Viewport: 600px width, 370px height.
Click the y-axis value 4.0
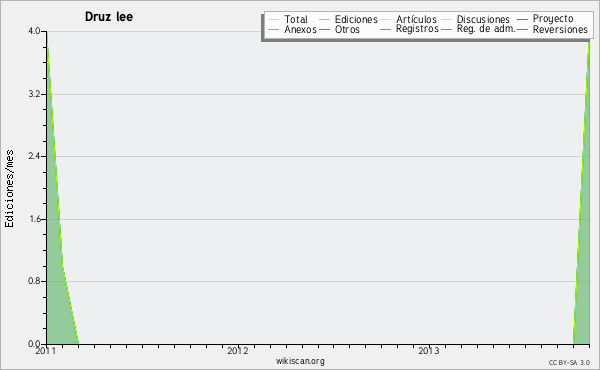tap(34, 31)
